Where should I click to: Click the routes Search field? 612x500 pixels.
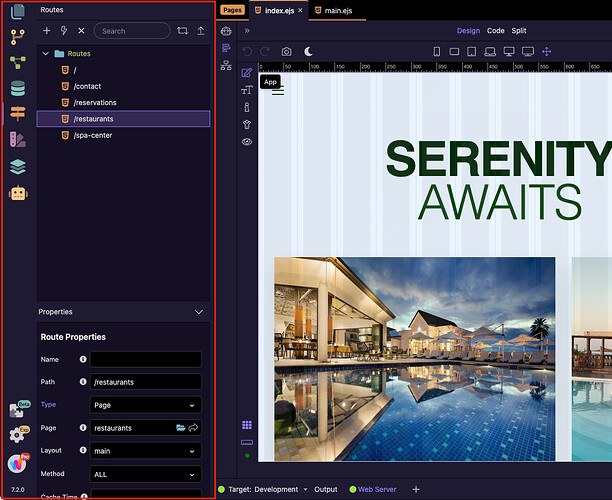[131, 31]
